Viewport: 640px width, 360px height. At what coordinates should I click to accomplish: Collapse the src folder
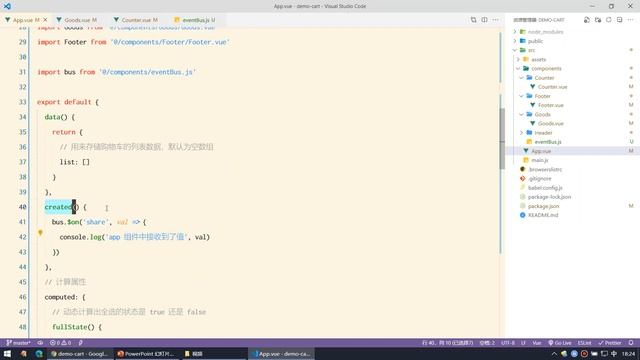[x=515, y=50]
